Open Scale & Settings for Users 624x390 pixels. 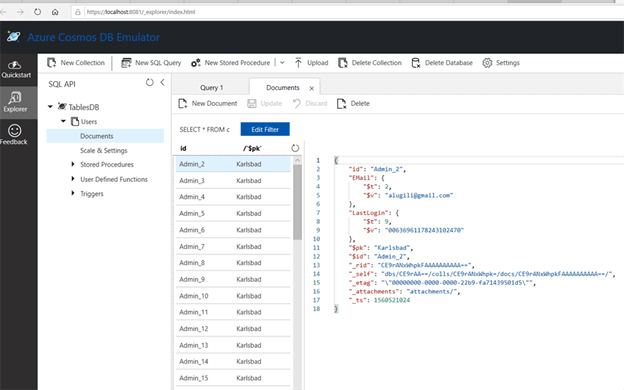point(103,150)
